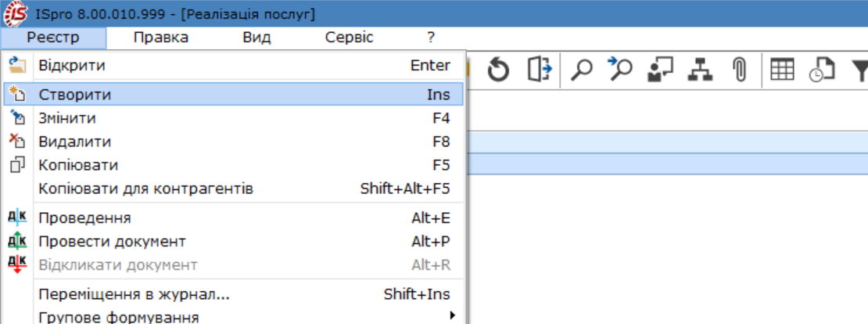Click the find-next magnifier with arrow icon
Image resolution: width=868 pixels, height=324 pixels.
pyautogui.click(x=621, y=69)
